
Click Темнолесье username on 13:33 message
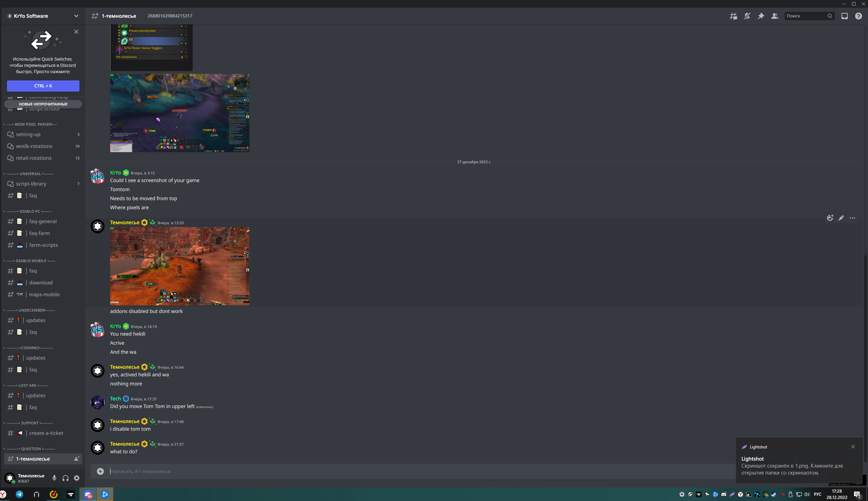point(125,222)
